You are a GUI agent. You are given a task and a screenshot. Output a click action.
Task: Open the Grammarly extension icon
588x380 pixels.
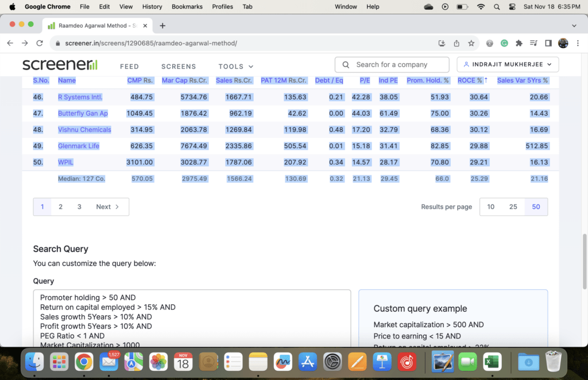504,43
